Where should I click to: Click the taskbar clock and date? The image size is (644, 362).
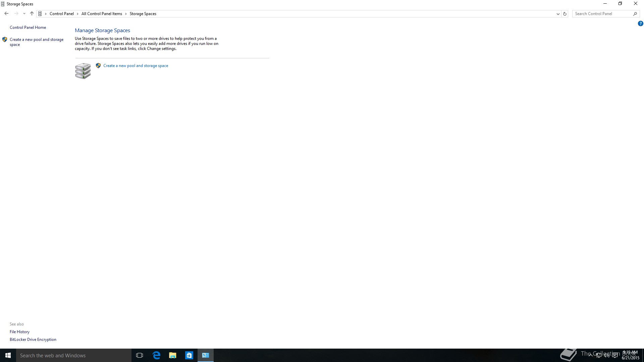[x=631, y=355]
